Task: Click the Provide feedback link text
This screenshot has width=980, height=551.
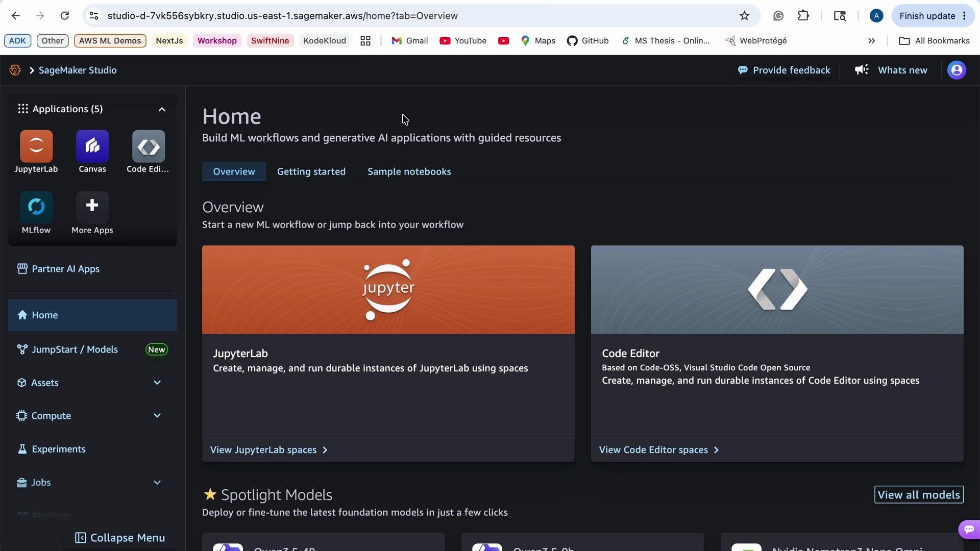Action: (x=791, y=70)
